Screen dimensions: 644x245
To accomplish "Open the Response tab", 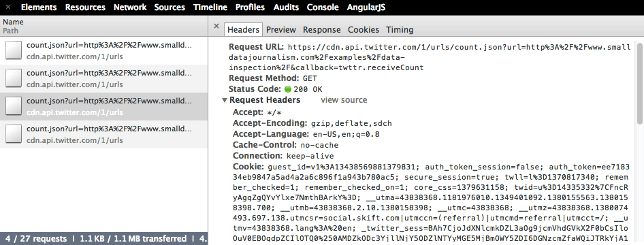I will tap(322, 29).
